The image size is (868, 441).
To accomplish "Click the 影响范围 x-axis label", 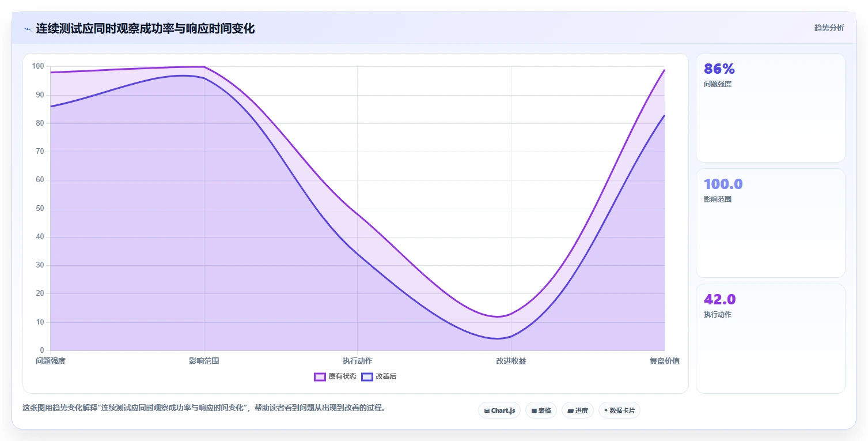I will 204,361.
